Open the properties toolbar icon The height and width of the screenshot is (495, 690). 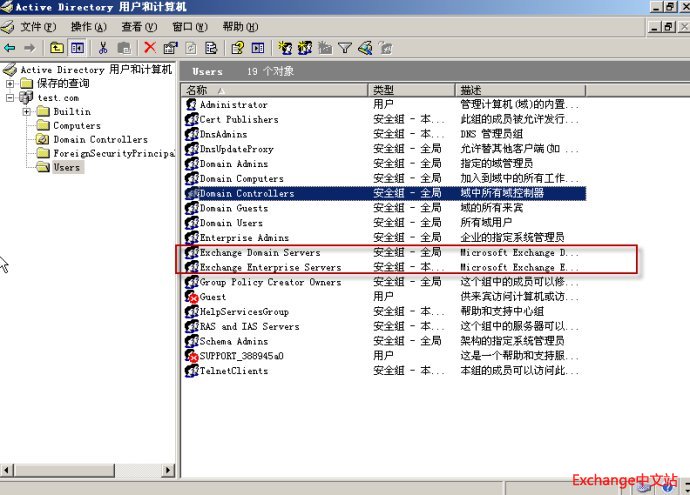(x=170, y=47)
